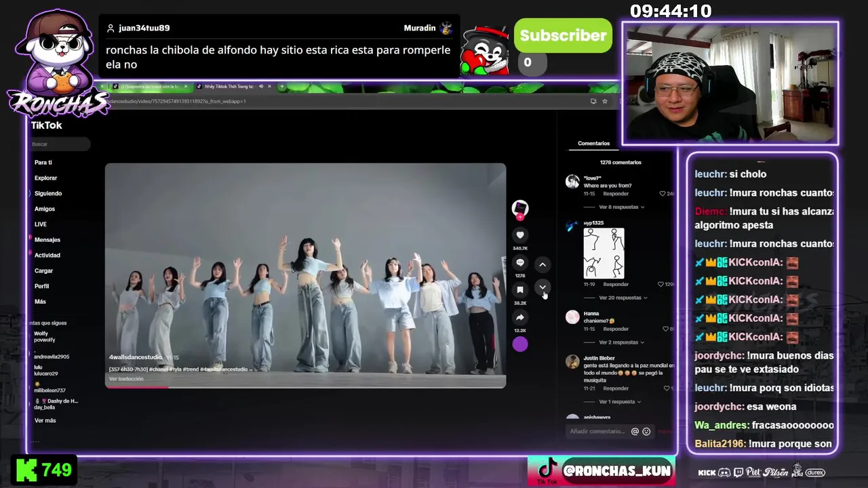This screenshot has height=488, width=868.
Task: Expand "Ver 20 respuestas" replies
Action: 623,298
